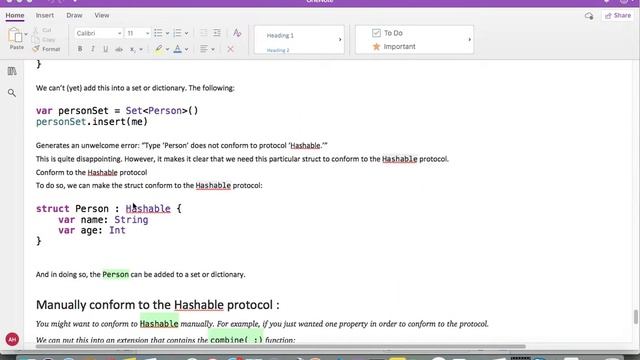640x360 pixels.
Task: Expand bullet list style options
Action: pos(167,33)
